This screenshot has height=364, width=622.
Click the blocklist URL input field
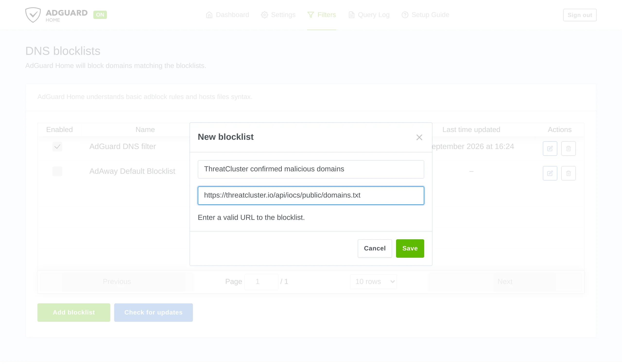pyautogui.click(x=311, y=195)
